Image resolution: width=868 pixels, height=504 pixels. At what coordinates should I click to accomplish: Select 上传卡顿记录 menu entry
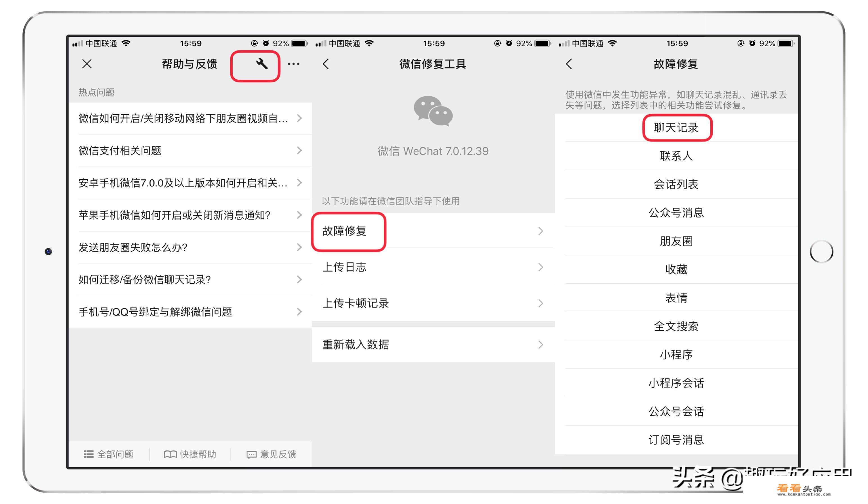433,303
